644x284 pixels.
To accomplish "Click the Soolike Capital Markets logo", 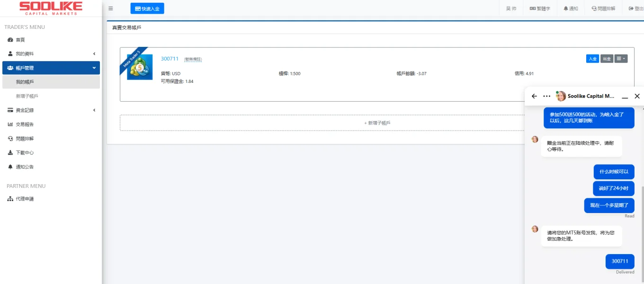I will pos(51,8).
